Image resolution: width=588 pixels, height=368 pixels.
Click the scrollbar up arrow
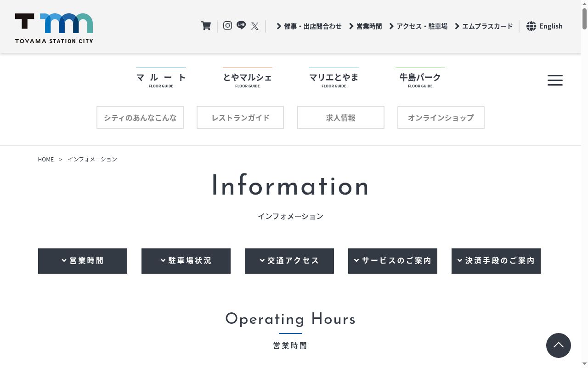(584, 4)
